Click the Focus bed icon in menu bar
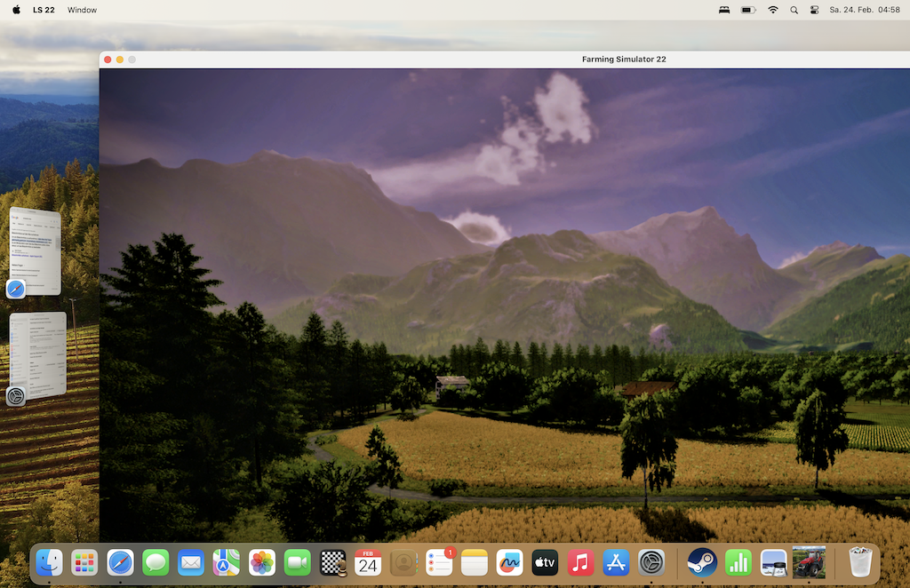910x588 pixels. click(x=724, y=10)
